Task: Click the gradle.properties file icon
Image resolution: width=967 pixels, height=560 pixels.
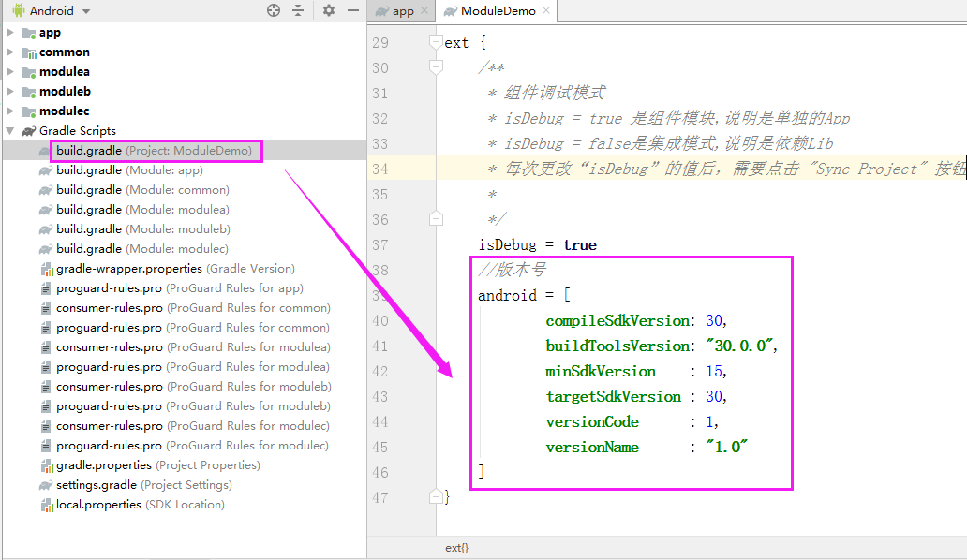Action: click(x=46, y=465)
